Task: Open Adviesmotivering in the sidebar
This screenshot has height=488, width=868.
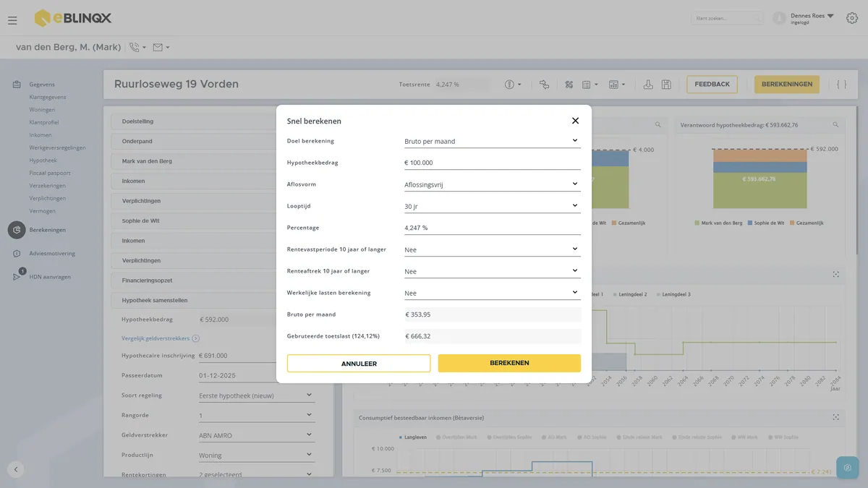Action: 52,254
